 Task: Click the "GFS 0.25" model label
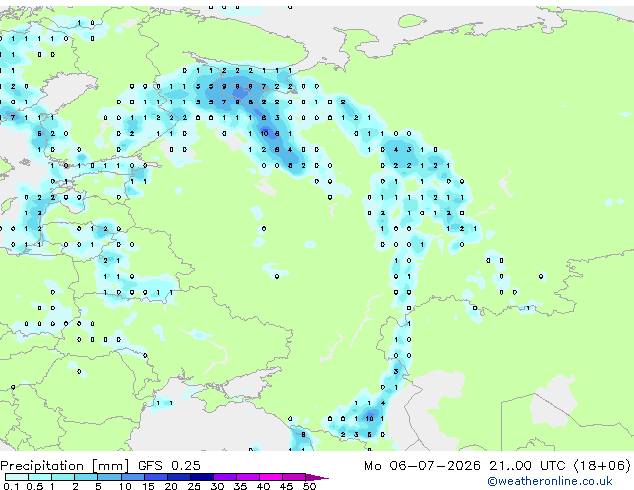[x=169, y=466]
